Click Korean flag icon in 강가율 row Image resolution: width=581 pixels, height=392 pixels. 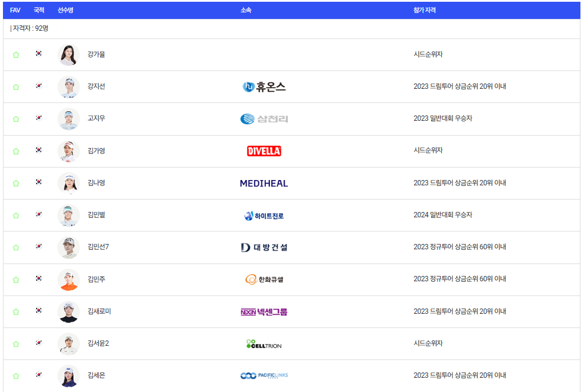(x=38, y=53)
